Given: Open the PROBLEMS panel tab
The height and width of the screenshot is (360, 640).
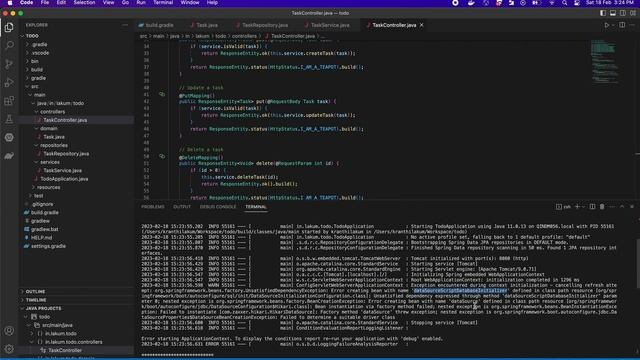Looking at the screenshot, I should pyautogui.click(x=153, y=207).
